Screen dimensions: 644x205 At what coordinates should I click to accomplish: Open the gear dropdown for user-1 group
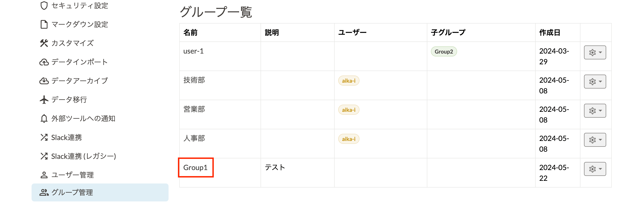(x=595, y=52)
